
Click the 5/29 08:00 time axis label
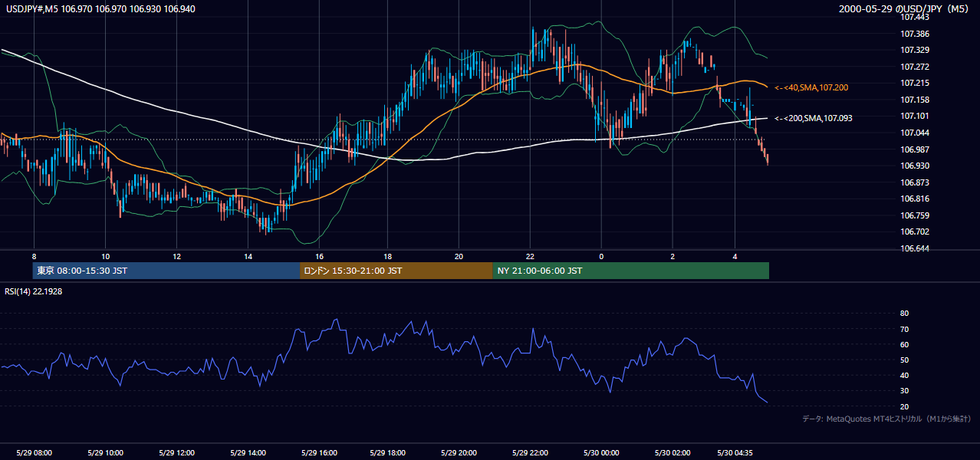(x=34, y=453)
